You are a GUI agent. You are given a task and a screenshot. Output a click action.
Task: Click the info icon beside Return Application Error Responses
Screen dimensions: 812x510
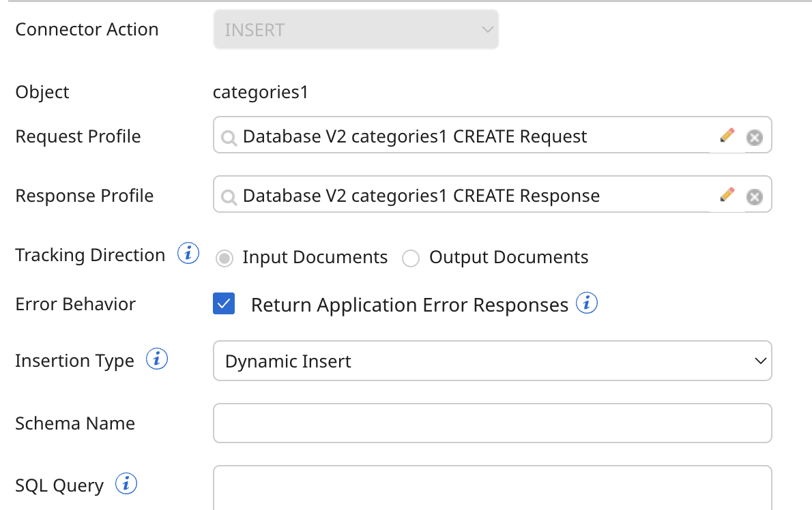[x=588, y=302]
